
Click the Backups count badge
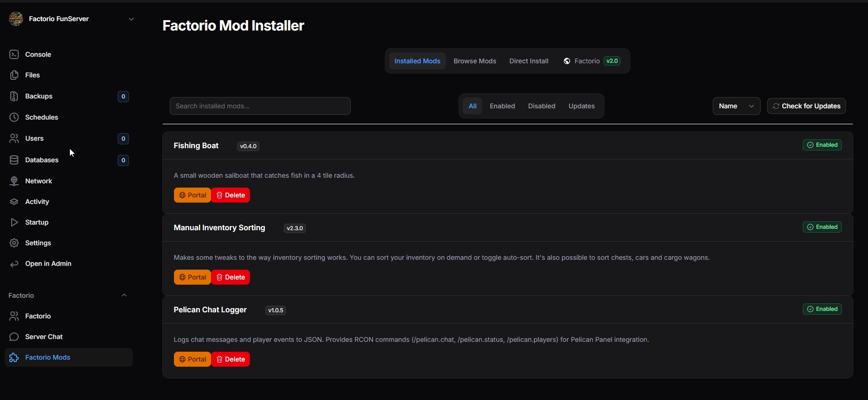(x=123, y=97)
